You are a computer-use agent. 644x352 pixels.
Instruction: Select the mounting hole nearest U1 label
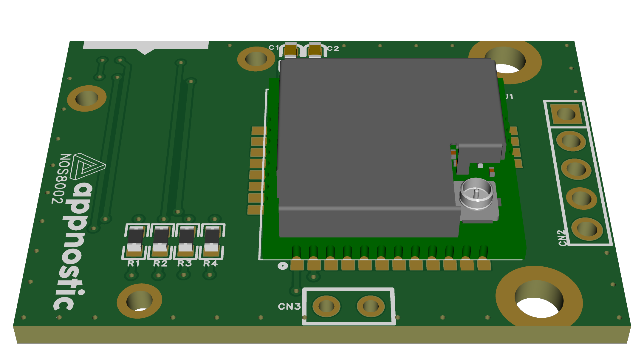pyautogui.click(x=505, y=62)
